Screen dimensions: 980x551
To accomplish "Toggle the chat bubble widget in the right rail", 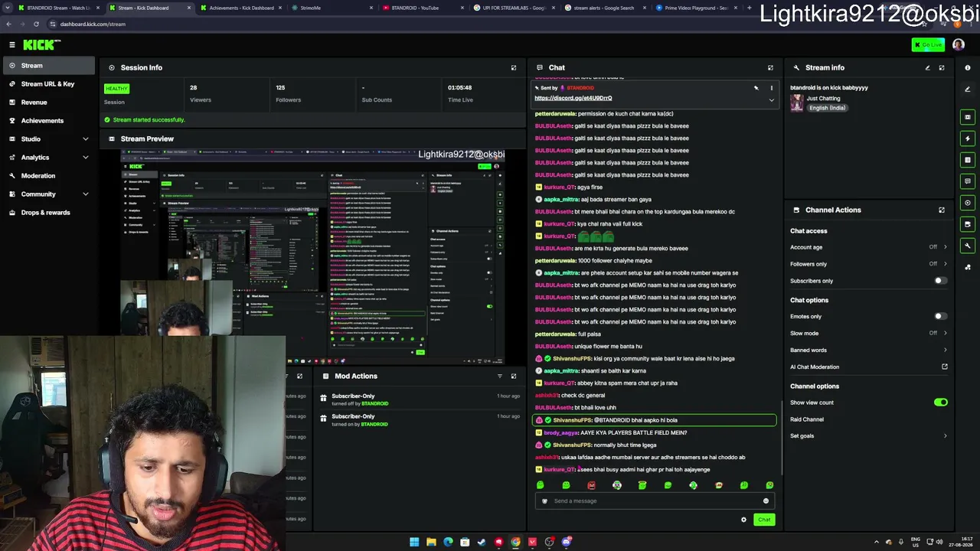I will pyautogui.click(x=968, y=181).
